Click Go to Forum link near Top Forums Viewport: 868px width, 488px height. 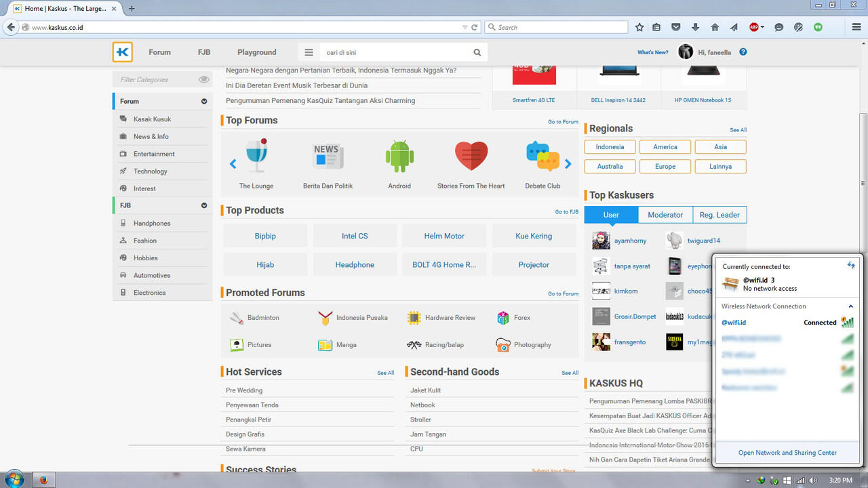pyautogui.click(x=564, y=122)
